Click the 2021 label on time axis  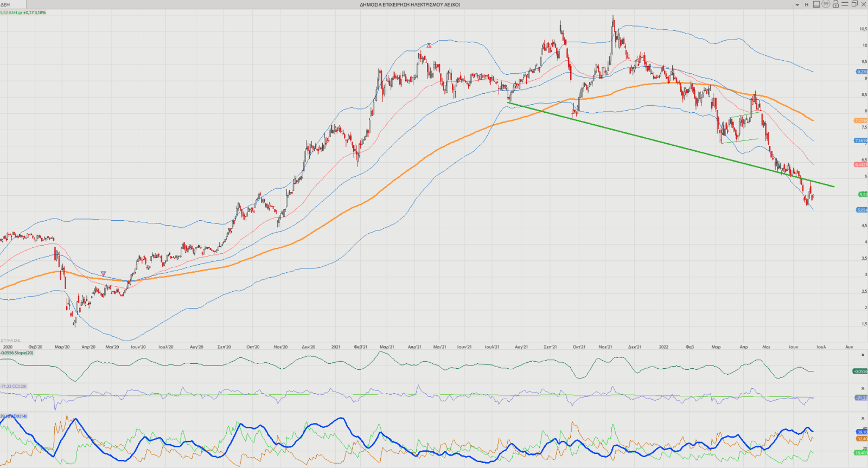336,347
